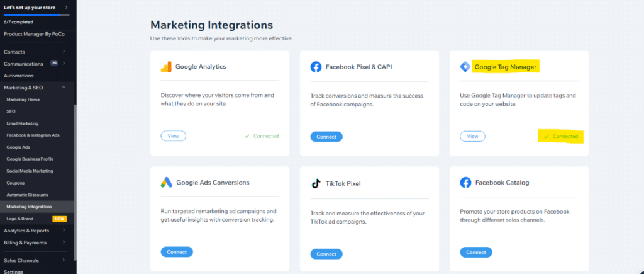
Task: Expand the Let's set up your store chevron
Action: point(67,8)
